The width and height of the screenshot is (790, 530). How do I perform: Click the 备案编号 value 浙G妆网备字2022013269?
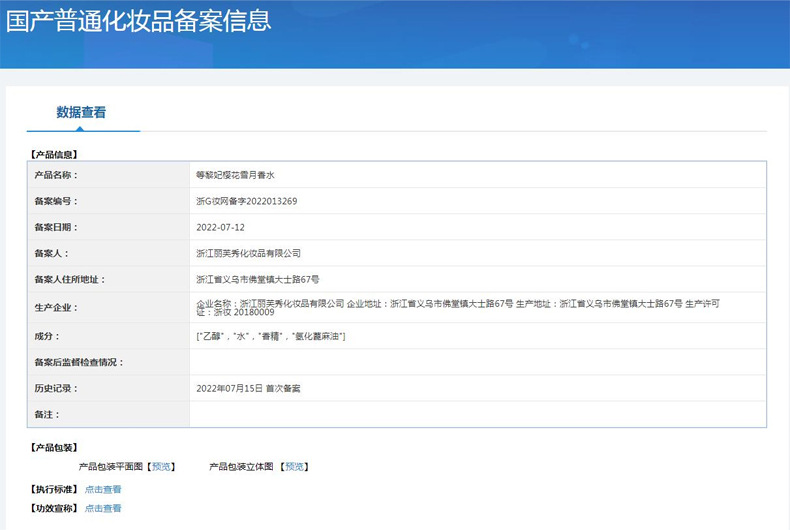tap(247, 202)
